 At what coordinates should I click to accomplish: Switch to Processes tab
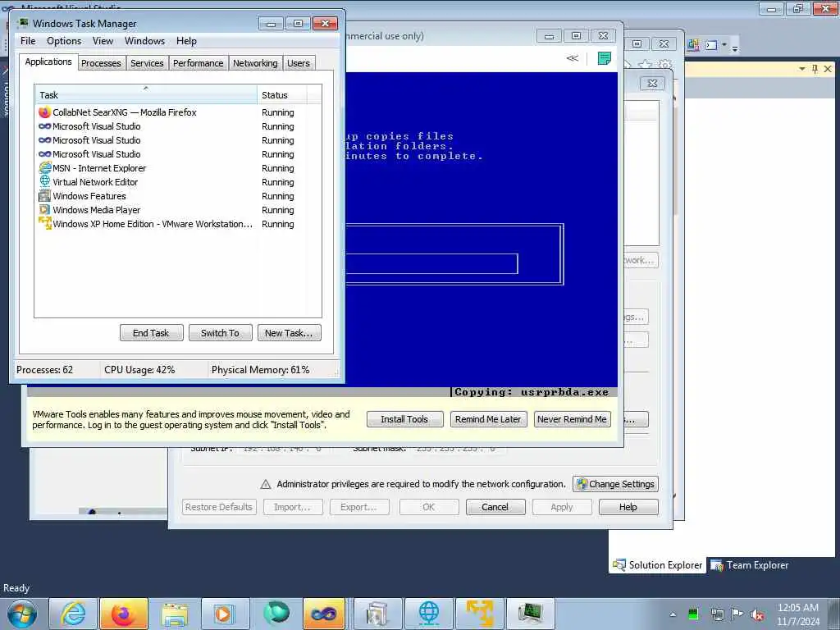click(101, 63)
